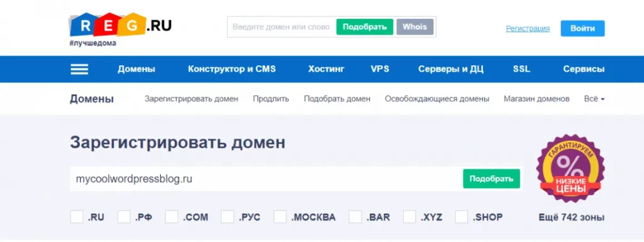Click Подобрать button beside domain field

pos(492,179)
